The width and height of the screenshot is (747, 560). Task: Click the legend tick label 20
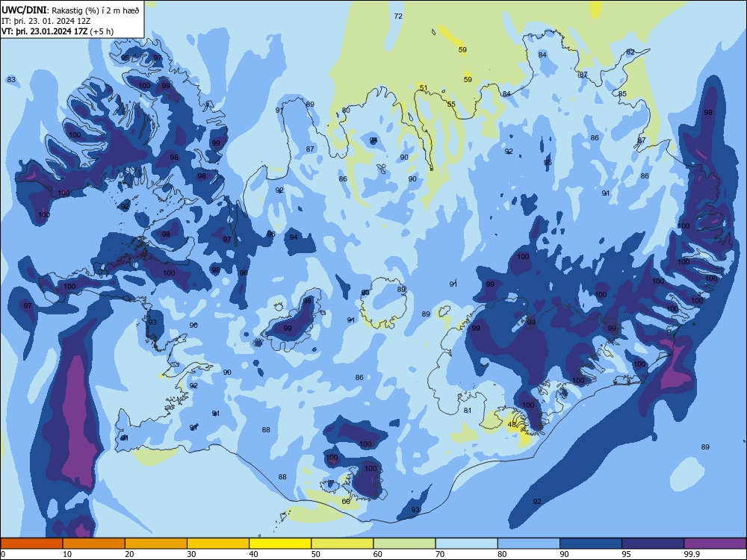(x=129, y=554)
